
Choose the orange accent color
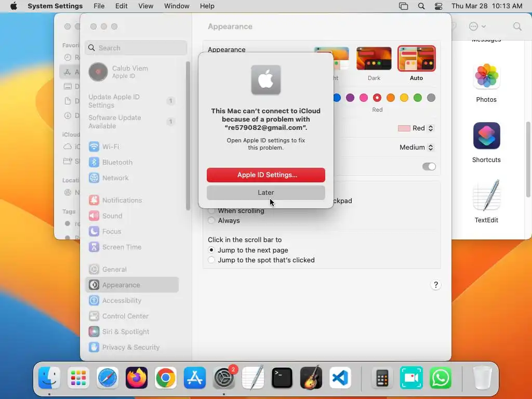pyautogui.click(x=391, y=98)
